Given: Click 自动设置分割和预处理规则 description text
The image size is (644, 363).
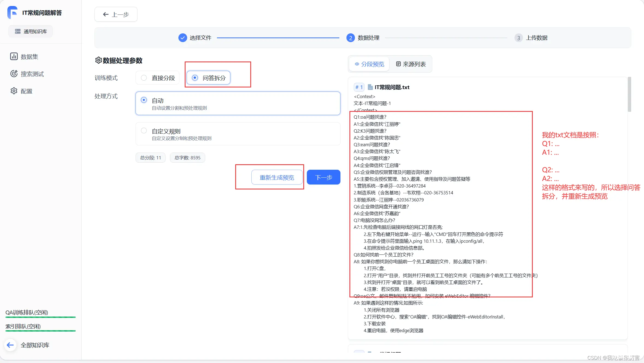Looking at the screenshot, I should pyautogui.click(x=179, y=108).
